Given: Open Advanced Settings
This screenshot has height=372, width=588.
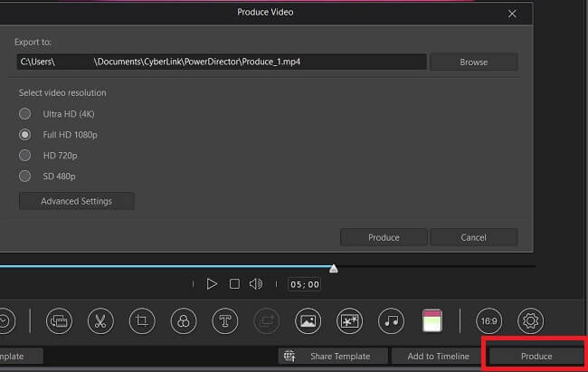Looking at the screenshot, I should click(x=77, y=201).
